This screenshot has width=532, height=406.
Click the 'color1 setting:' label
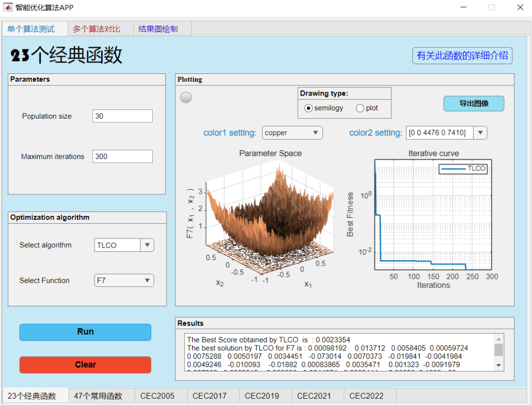[230, 133]
